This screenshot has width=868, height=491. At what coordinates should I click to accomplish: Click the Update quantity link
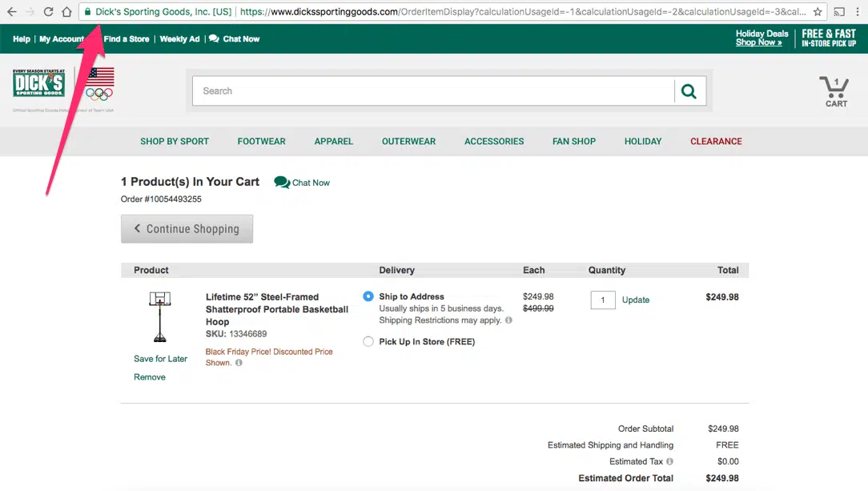tap(636, 300)
